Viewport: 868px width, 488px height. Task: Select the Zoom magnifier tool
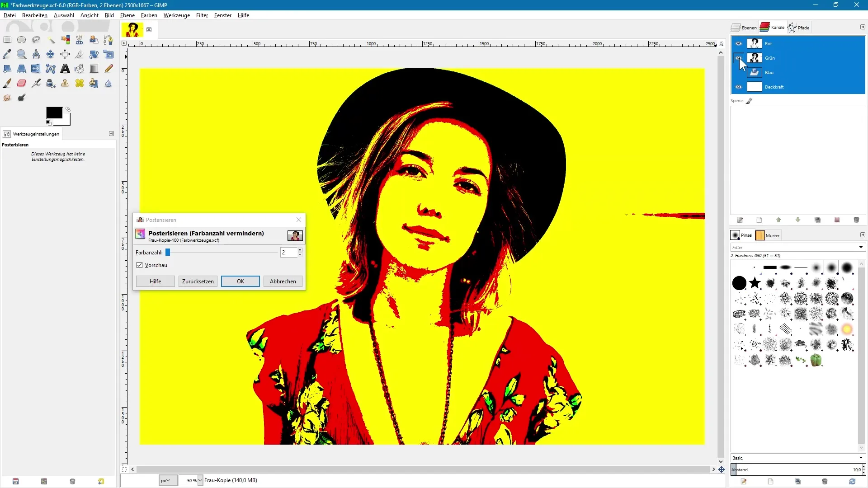[x=22, y=54]
